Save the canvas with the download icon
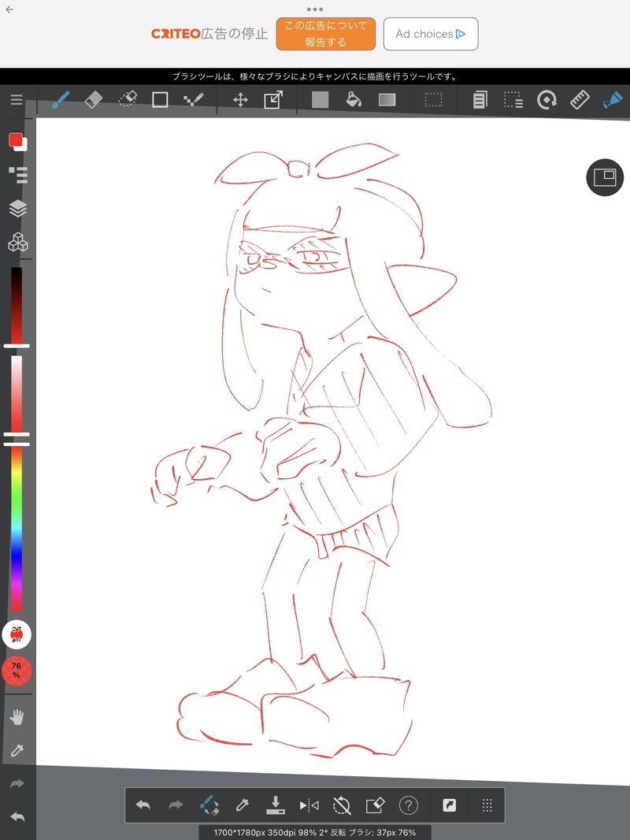Viewport: 630px width, 840px height. 275,805
